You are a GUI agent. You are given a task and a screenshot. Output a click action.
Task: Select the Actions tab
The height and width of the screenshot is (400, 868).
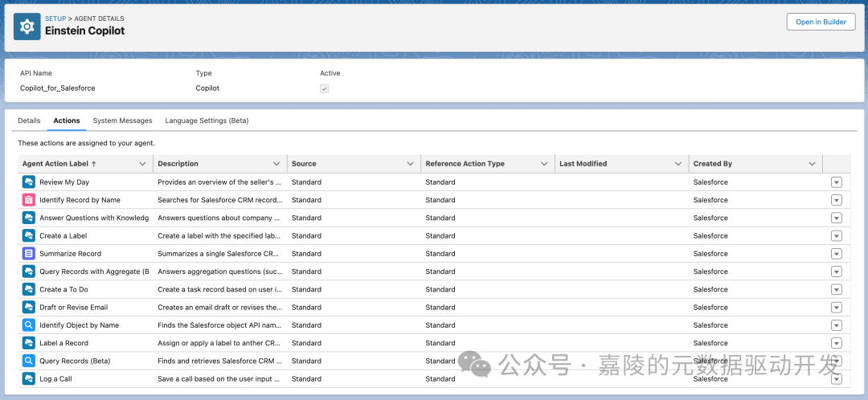click(67, 120)
